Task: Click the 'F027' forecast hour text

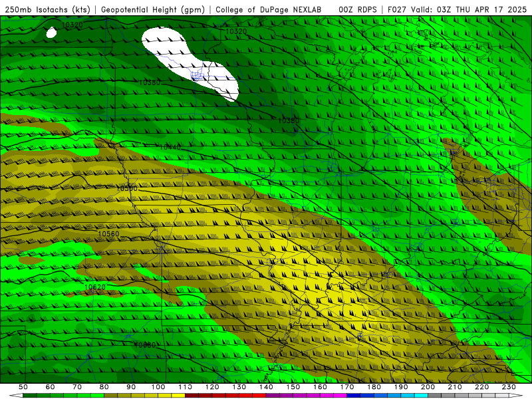Action: pos(396,10)
